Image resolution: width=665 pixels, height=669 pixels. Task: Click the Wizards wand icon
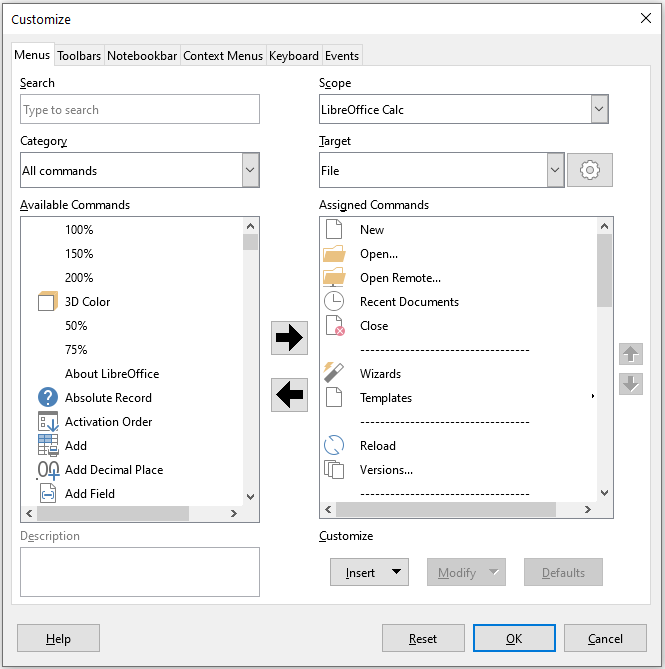pyautogui.click(x=334, y=372)
